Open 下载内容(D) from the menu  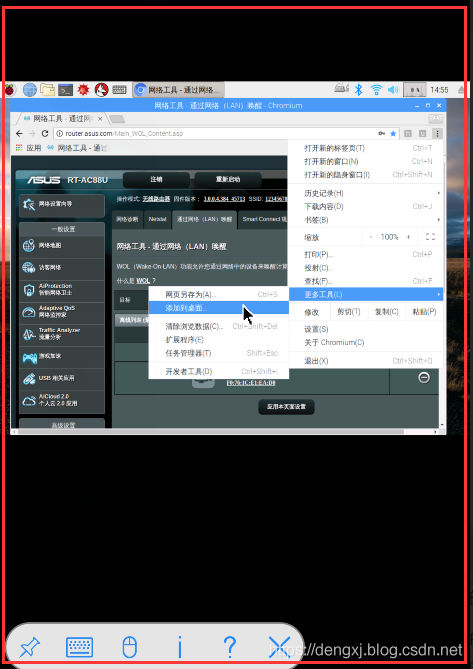[x=366, y=207]
